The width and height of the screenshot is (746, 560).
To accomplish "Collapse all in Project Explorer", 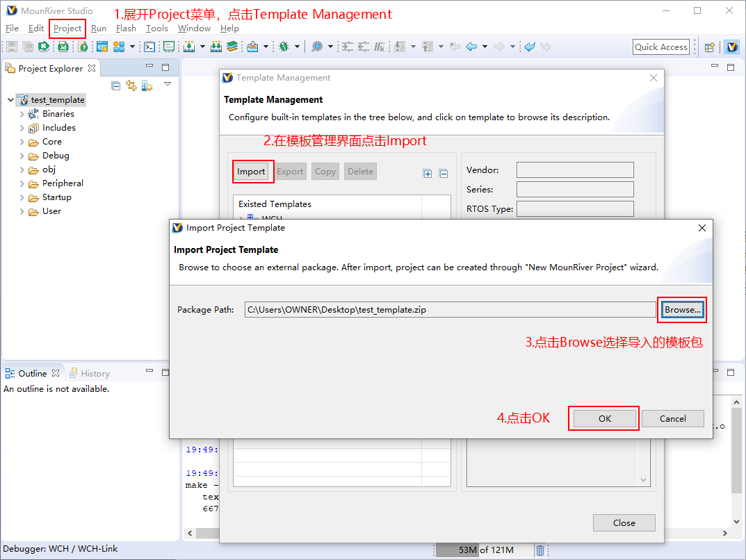I will (x=115, y=85).
